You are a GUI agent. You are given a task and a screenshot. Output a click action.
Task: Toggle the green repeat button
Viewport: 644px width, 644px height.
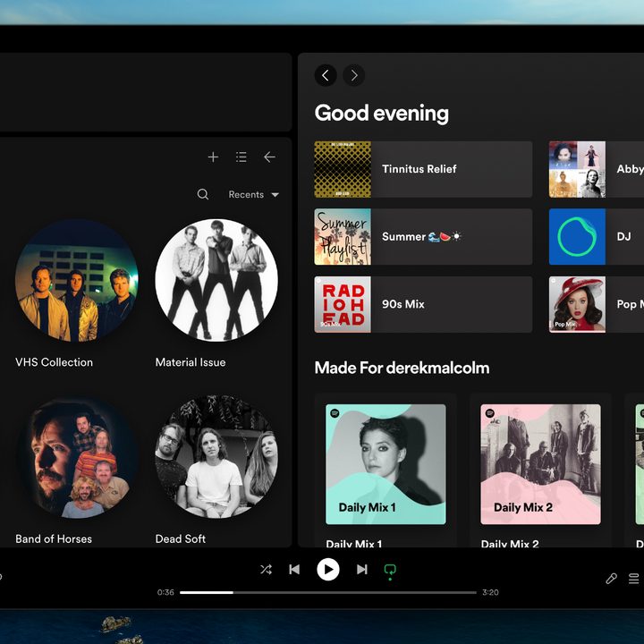(390, 570)
